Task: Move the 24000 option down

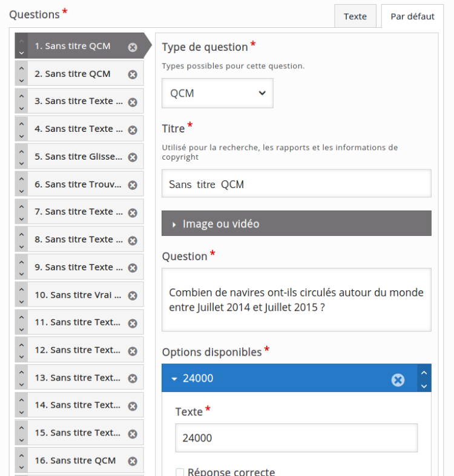Action: [424, 385]
